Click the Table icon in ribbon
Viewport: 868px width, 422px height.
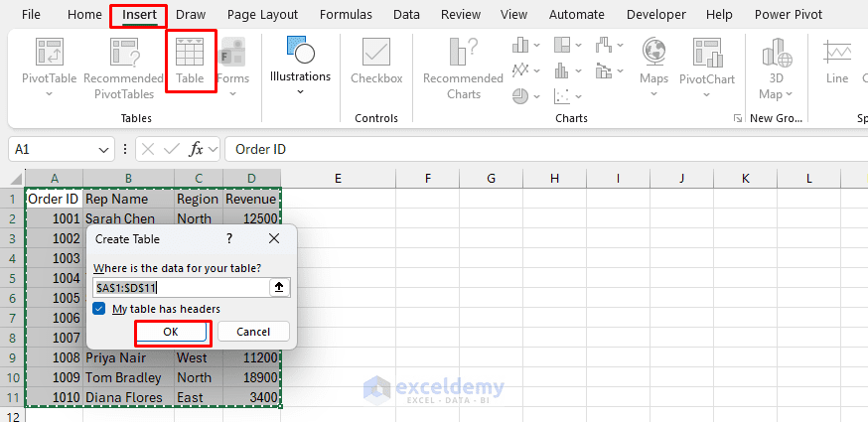[x=190, y=52]
